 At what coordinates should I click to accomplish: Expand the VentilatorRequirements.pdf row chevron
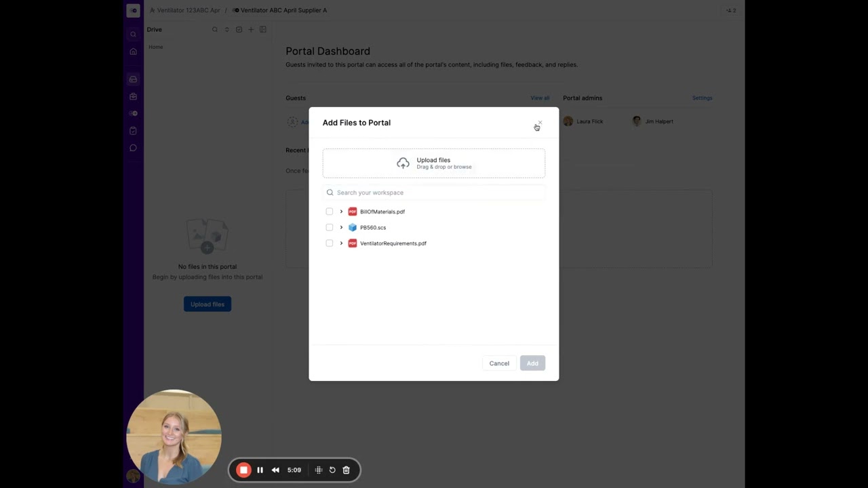pyautogui.click(x=341, y=243)
